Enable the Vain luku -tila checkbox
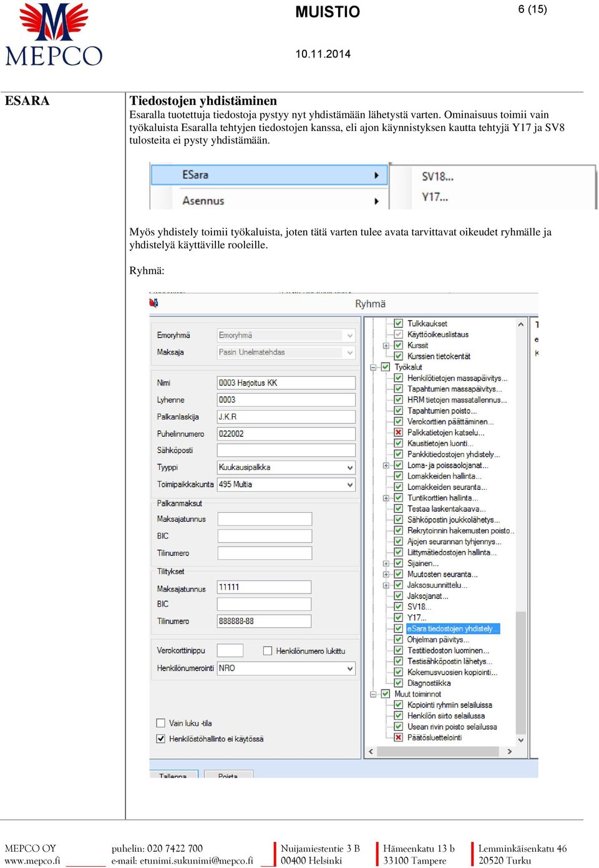The width and height of the screenshot is (599, 868). pyautogui.click(x=160, y=723)
